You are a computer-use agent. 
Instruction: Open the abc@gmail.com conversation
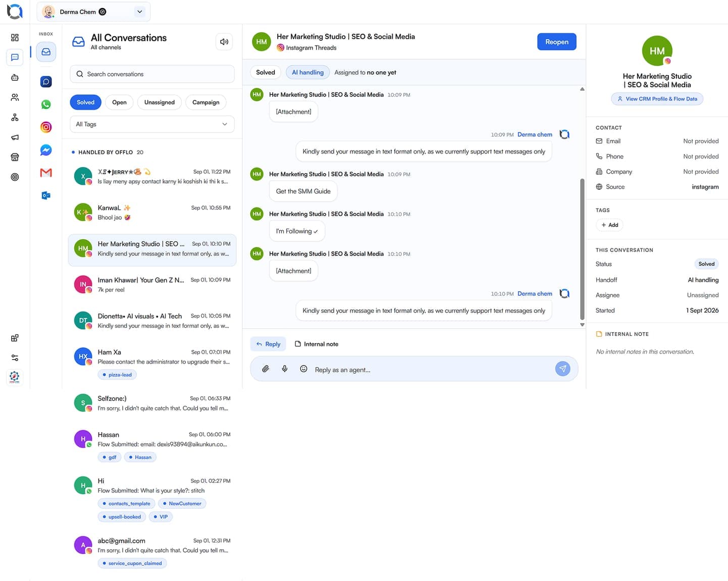point(152,551)
